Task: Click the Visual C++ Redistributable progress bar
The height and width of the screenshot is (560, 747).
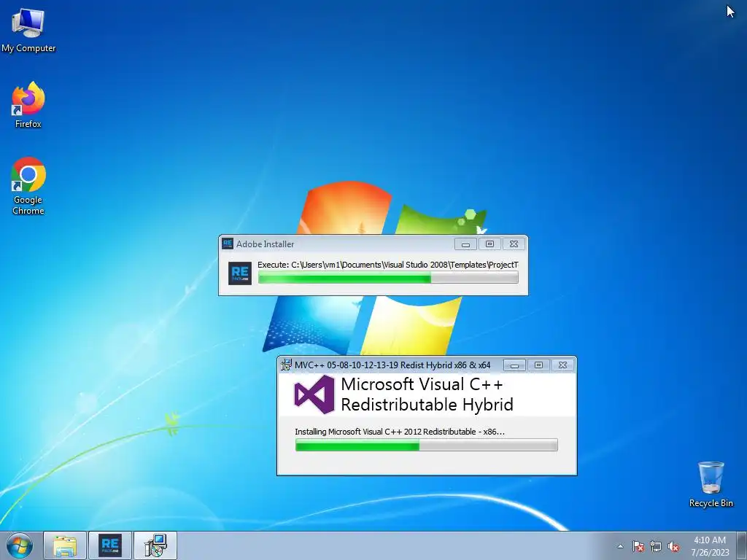Action: pos(426,446)
